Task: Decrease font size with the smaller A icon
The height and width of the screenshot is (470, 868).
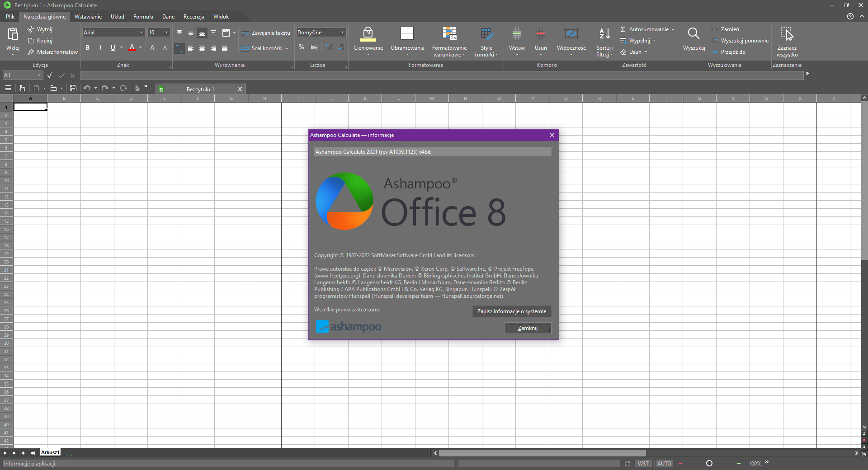Action: click(165, 47)
